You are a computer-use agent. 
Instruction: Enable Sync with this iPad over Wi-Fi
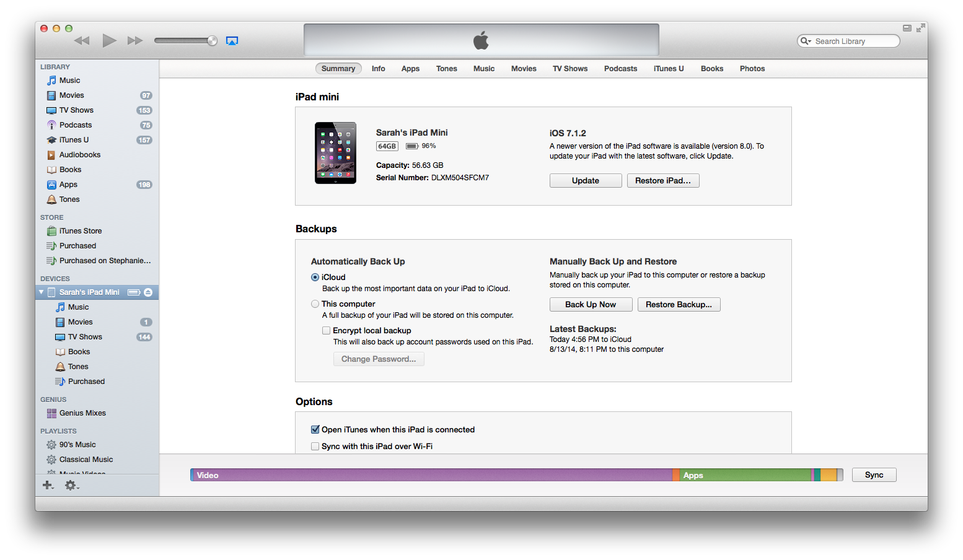pos(315,447)
